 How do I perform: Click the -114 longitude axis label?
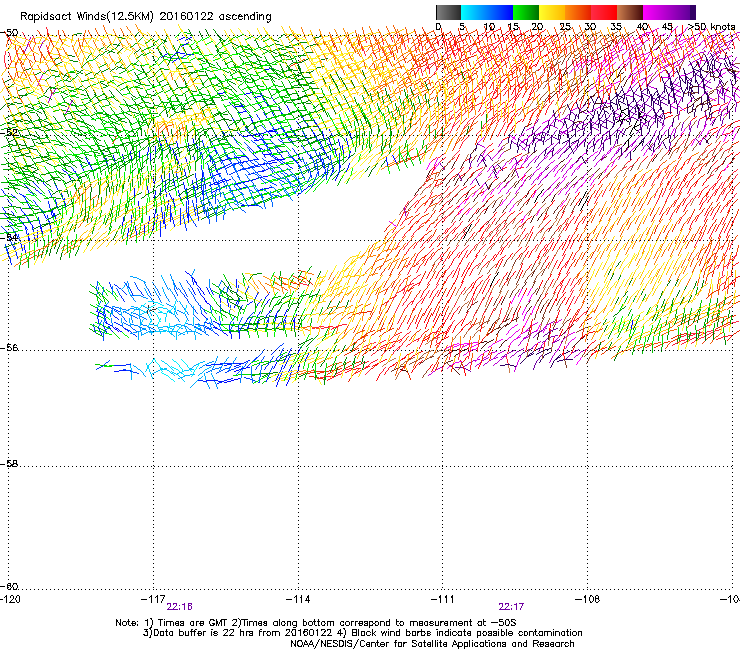point(298,599)
